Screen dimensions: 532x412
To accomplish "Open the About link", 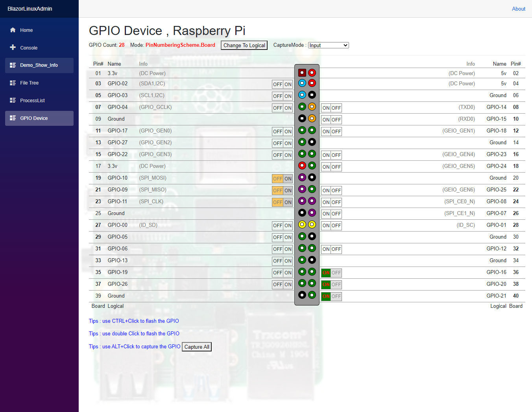I will (519, 9).
